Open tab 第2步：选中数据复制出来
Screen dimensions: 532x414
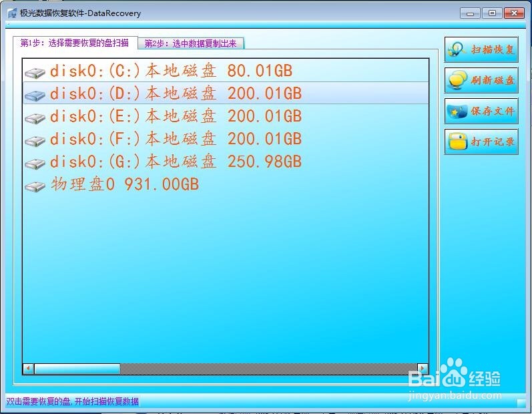coord(191,43)
